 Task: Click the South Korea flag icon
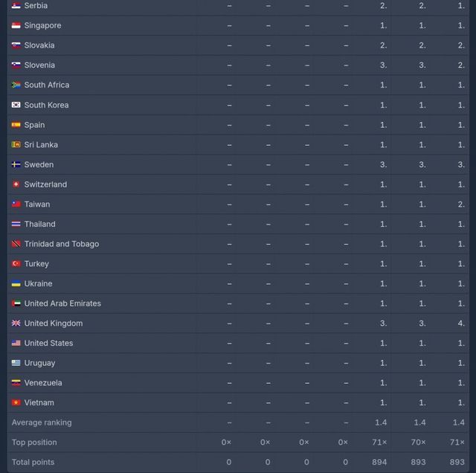(16, 105)
